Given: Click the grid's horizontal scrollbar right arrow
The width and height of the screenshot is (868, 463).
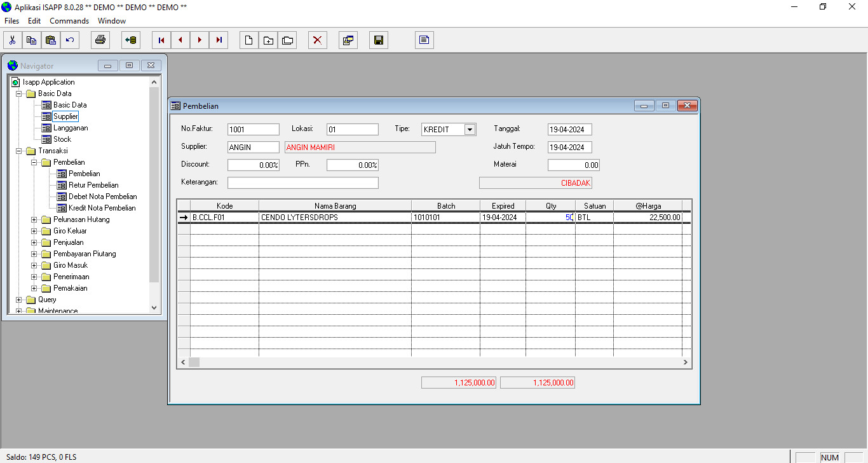Looking at the screenshot, I should (x=686, y=362).
